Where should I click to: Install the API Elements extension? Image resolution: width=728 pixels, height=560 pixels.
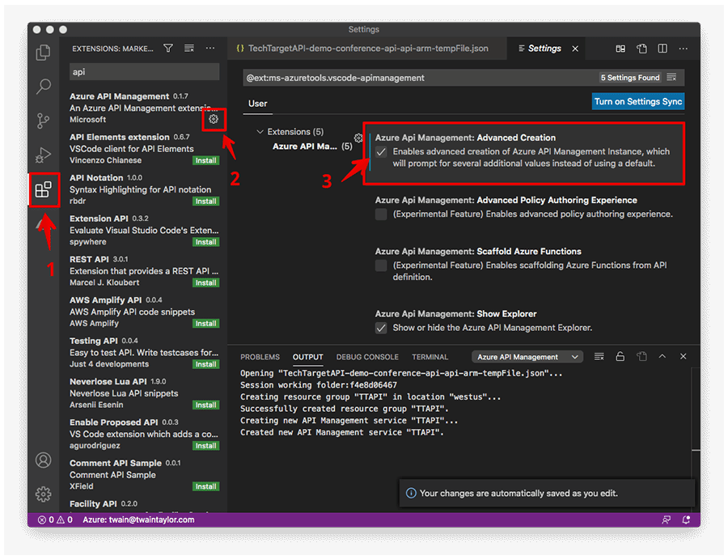(205, 160)
